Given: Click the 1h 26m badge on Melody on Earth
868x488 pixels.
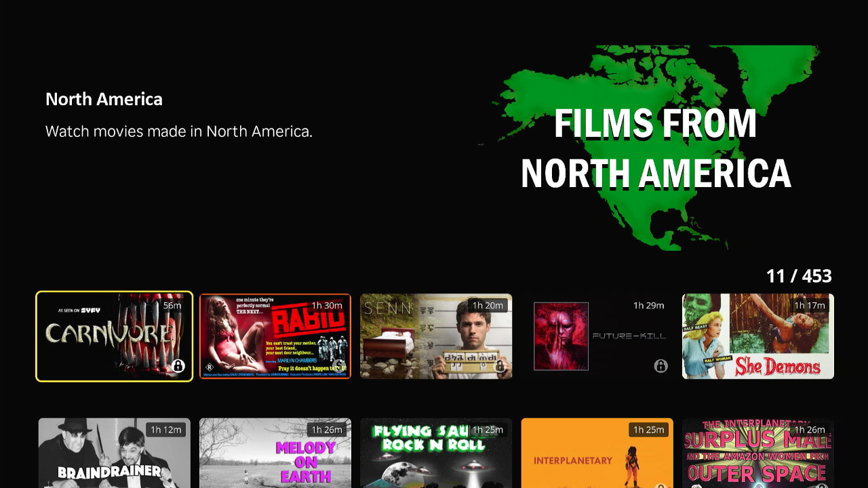Looking at the screenshot, I should pos(327,430).
